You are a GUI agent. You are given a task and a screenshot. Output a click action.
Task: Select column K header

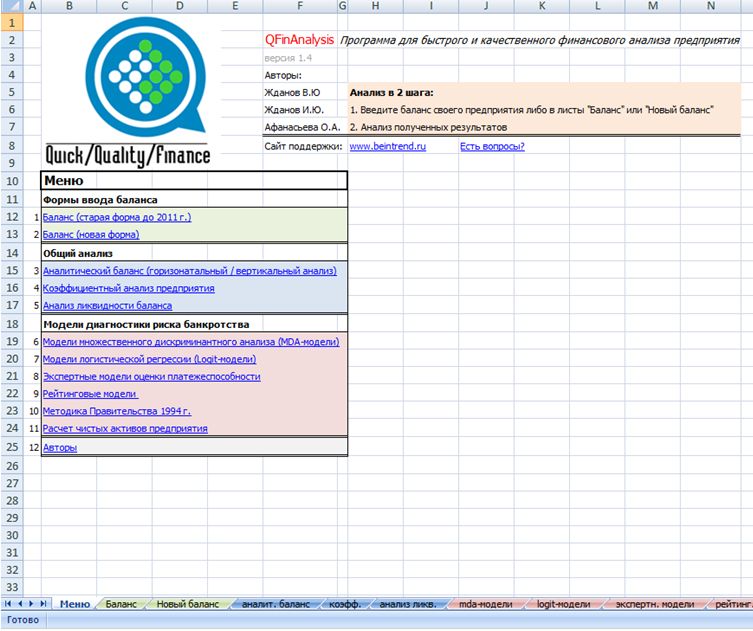tap(542, 6)
